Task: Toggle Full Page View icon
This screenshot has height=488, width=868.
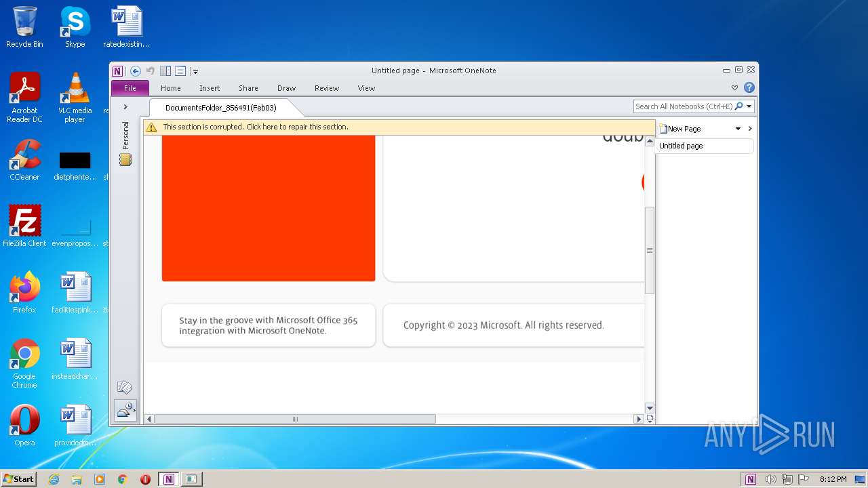Action: point(180,71)
